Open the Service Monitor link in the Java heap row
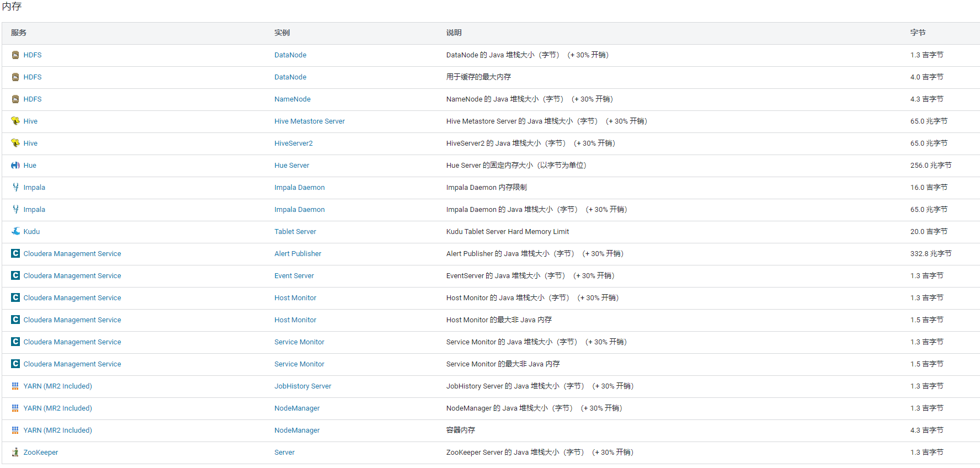Screen dimensions: 980x468 pyautogui.click(x=299, y=342)
